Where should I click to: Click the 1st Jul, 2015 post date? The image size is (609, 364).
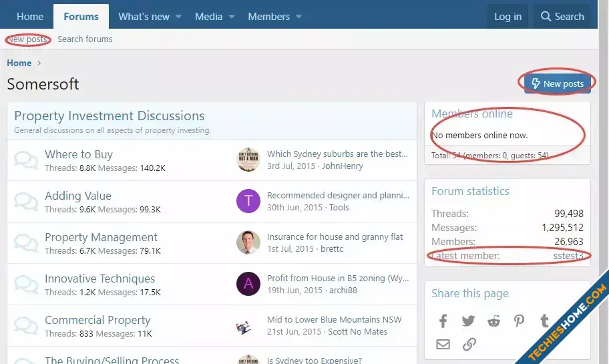(x=290, y=248)
